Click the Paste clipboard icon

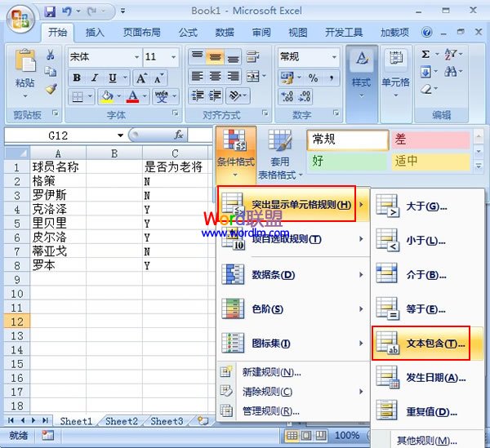point(25,60)
